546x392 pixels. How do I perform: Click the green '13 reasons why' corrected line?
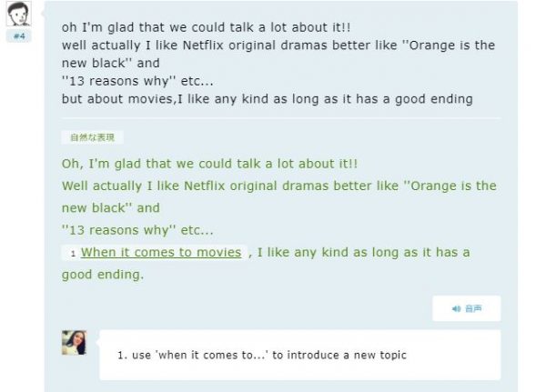pyautogui.click(x=137, y=230)
